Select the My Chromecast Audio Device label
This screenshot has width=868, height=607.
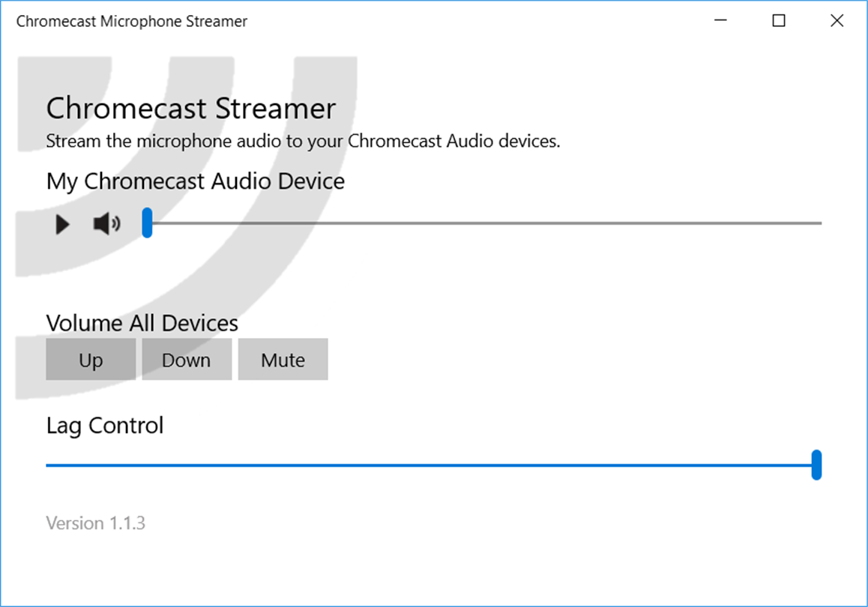click(195, 181)
